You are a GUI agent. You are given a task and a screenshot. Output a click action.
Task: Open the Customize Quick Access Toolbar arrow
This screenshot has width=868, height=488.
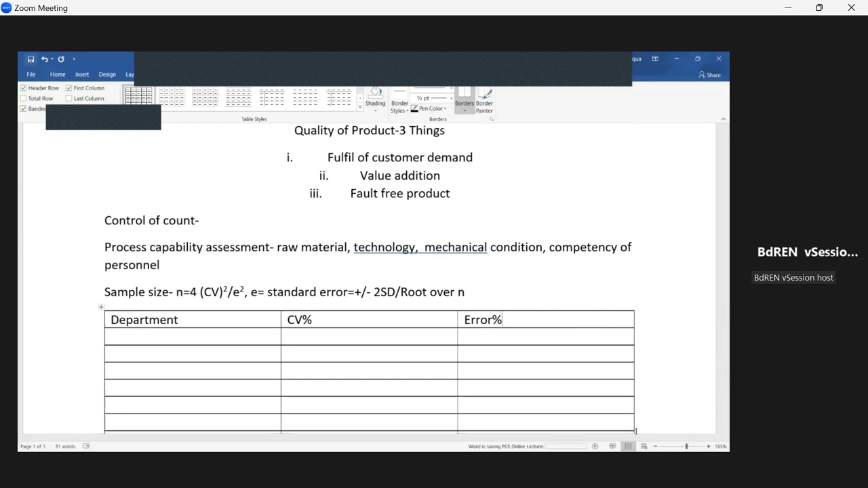[x=74, y=60]
